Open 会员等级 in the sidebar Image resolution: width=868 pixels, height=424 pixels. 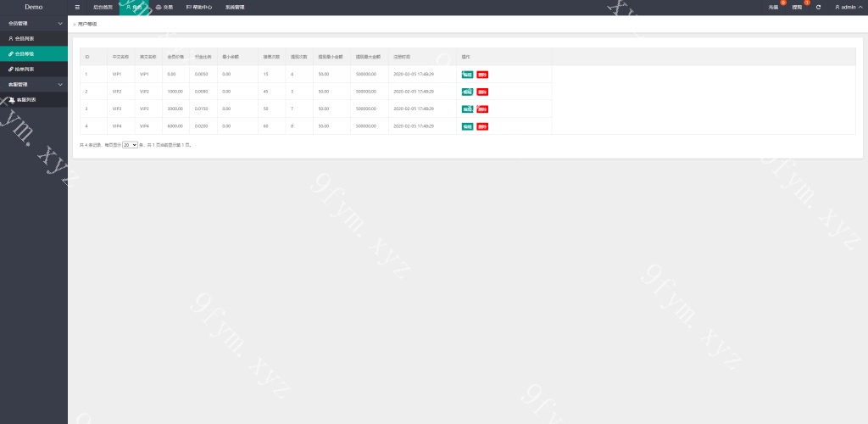coord(34,53)
